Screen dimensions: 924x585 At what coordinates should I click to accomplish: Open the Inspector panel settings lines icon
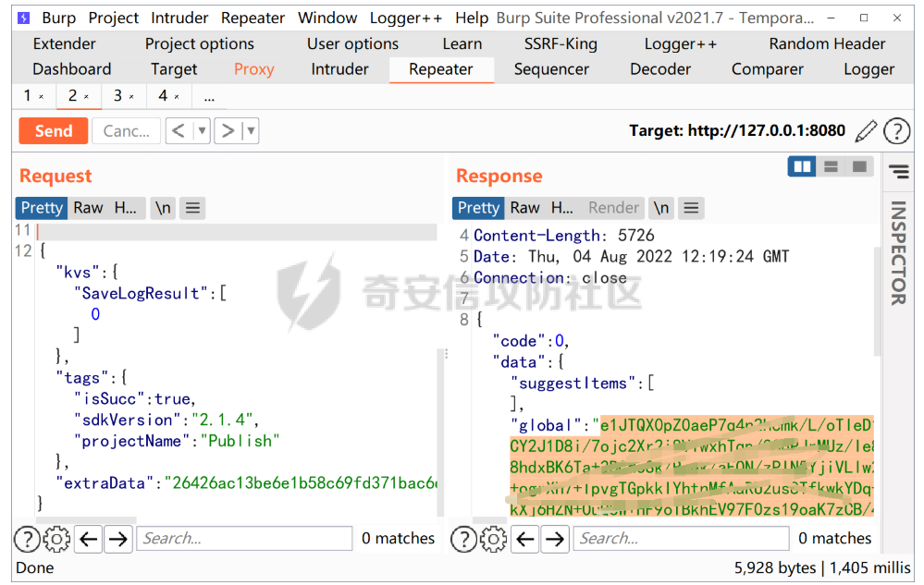pos(899,171)
